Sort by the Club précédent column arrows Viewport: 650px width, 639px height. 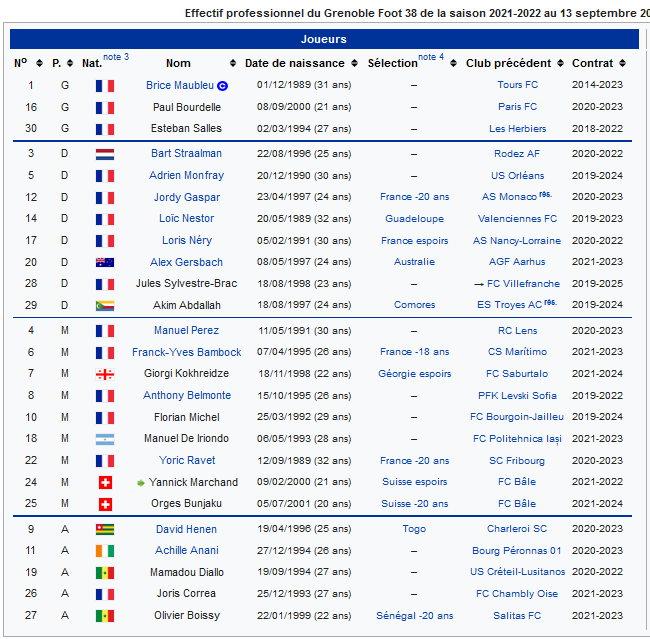[x=559, y=64]
